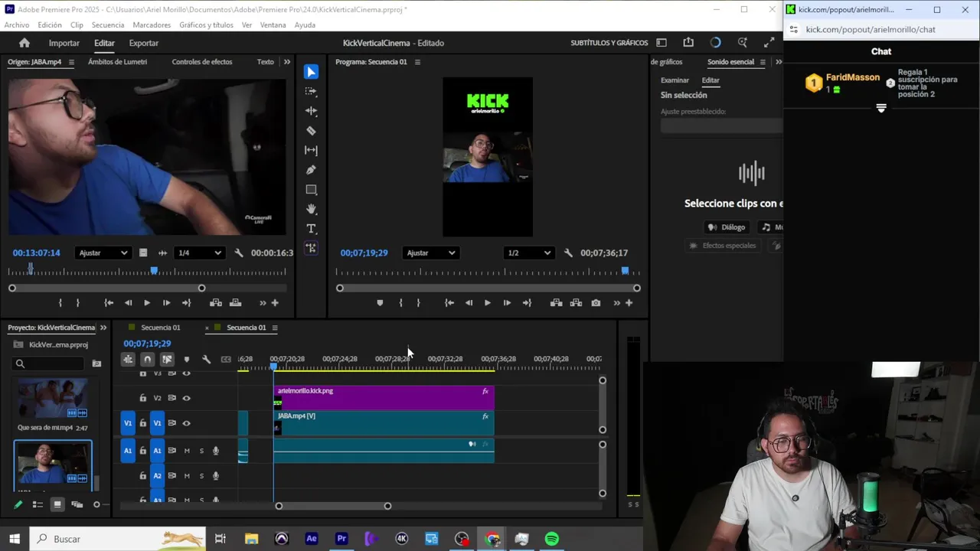Screen dimensions: 980x551
Task: Open the Archivo menu
Action: 17,25
